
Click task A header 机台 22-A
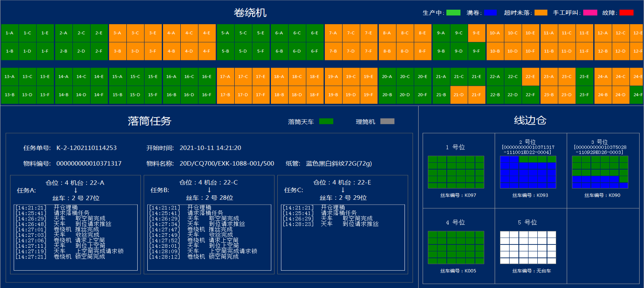click(x=87, y=182)
